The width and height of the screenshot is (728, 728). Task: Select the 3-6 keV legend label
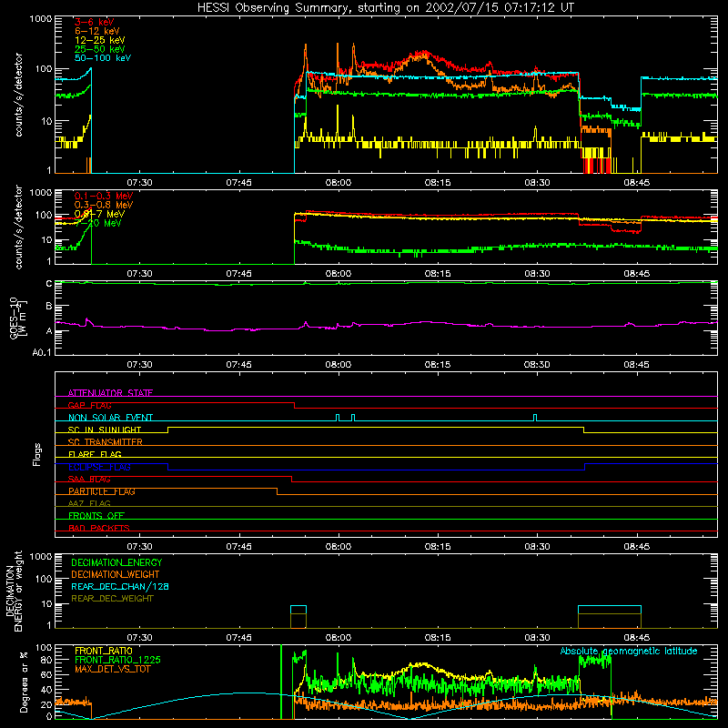pyautogui.click(x=94, y=22)
